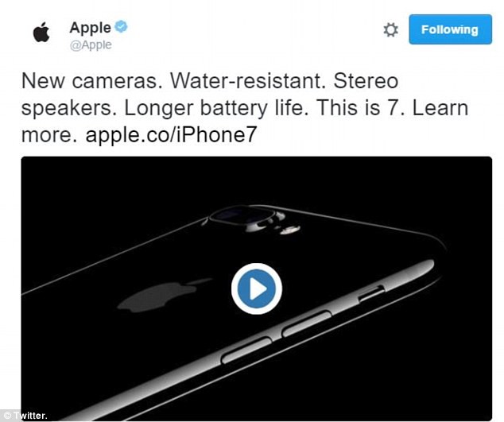Click the "Stereo" word in the tweet
The image size is (504, 422).
click(x=366, y=81)
